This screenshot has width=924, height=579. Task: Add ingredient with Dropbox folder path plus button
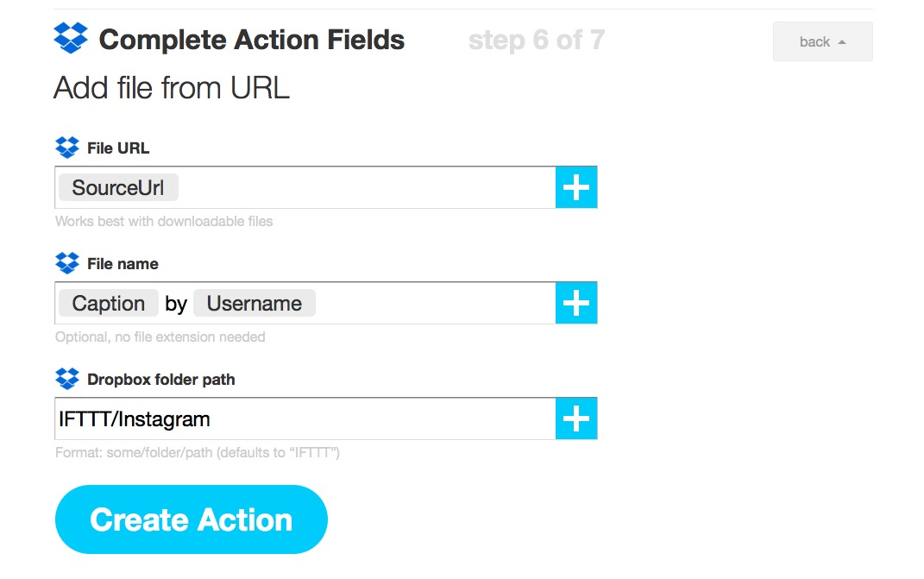point(576,419)
